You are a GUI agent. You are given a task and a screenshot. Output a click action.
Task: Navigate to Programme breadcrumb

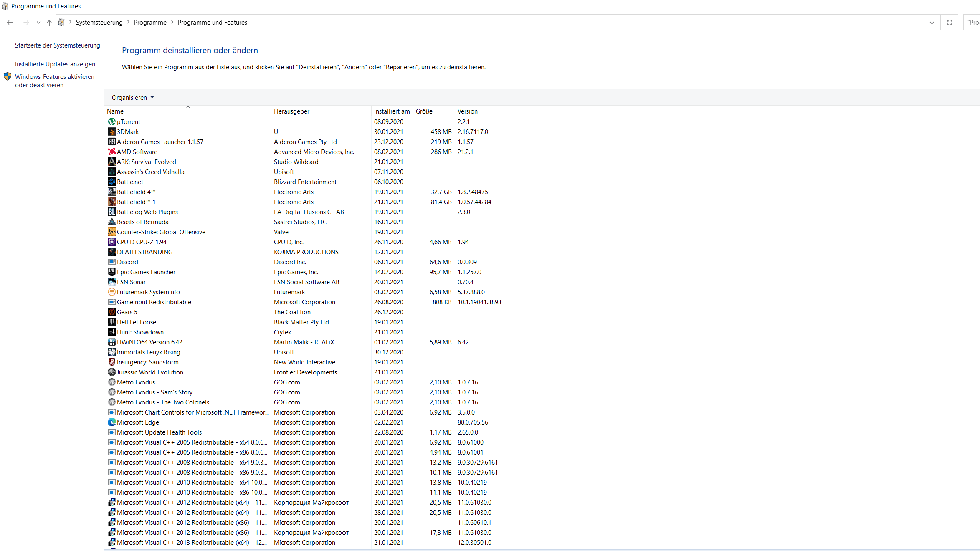point(150,22)
